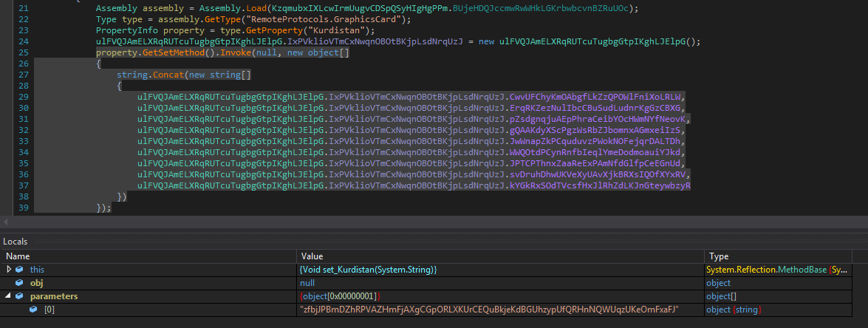
Task: Select the "parameters" row name
Action: pyautogui.click(x=54, y=296)
